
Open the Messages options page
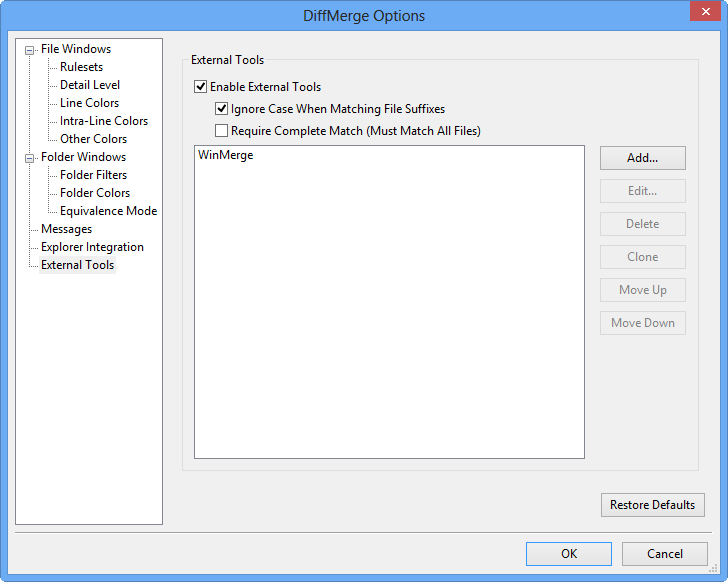click(x=66, y=229)
